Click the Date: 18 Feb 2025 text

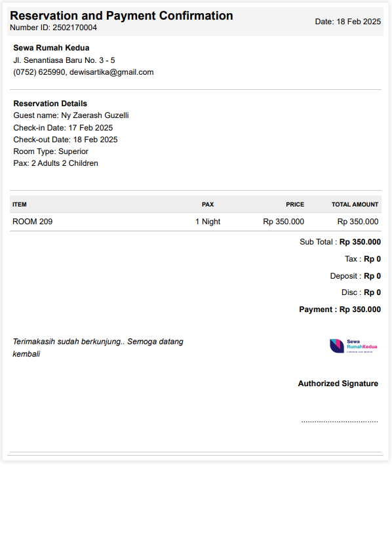(x=348, y=22)
